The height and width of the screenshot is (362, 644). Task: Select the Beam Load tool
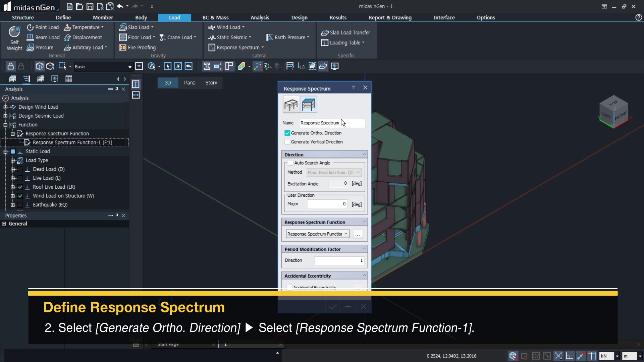(43, 38)
